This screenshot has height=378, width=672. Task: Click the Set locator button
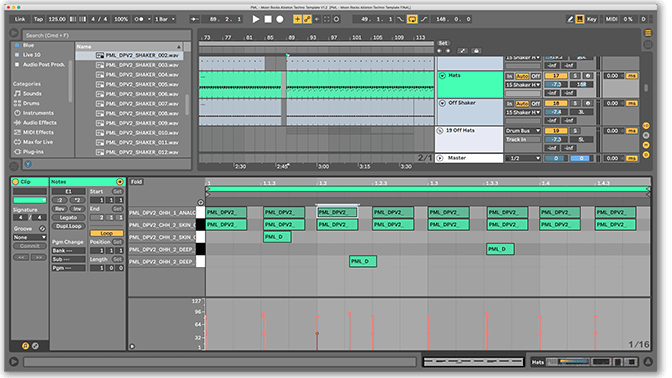[x=443, y=43]
